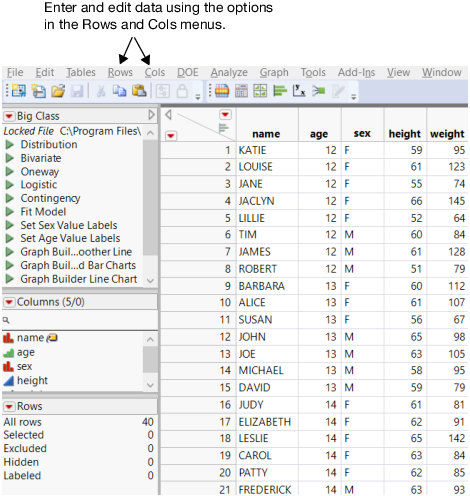Click the columns list scroll-up arrow
The height and width of the screenshot is (496, 470).
pyautogui.click(x=150, y=339)
